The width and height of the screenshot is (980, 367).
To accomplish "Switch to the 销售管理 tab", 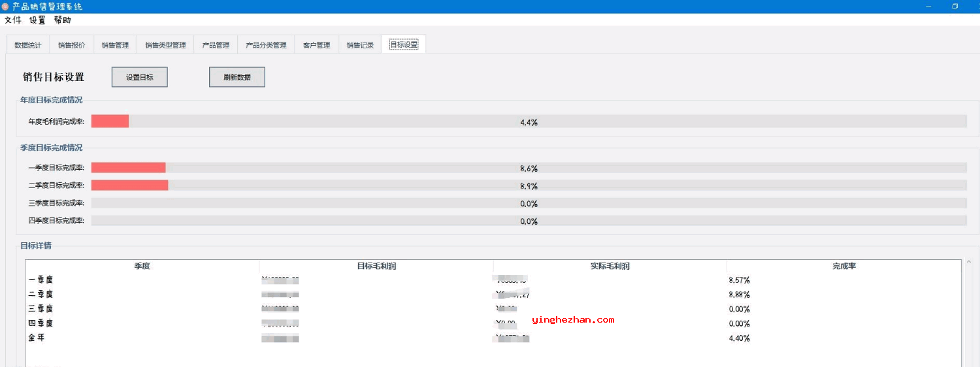I will click(x=115, y=45).
